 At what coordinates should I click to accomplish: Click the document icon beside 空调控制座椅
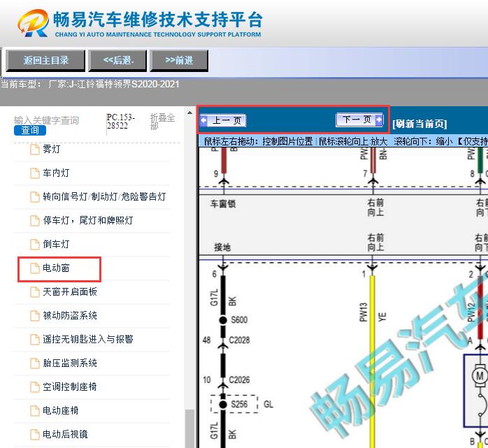click(x=34, y=386)
